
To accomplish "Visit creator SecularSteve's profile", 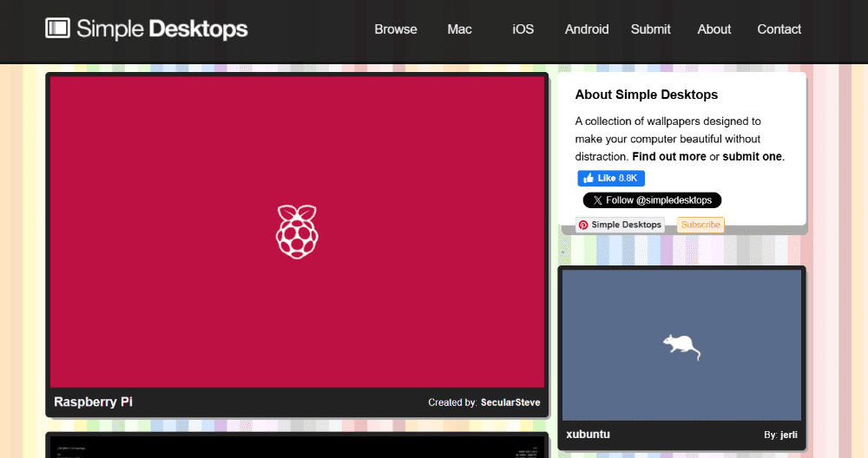I will pos(510,402).
